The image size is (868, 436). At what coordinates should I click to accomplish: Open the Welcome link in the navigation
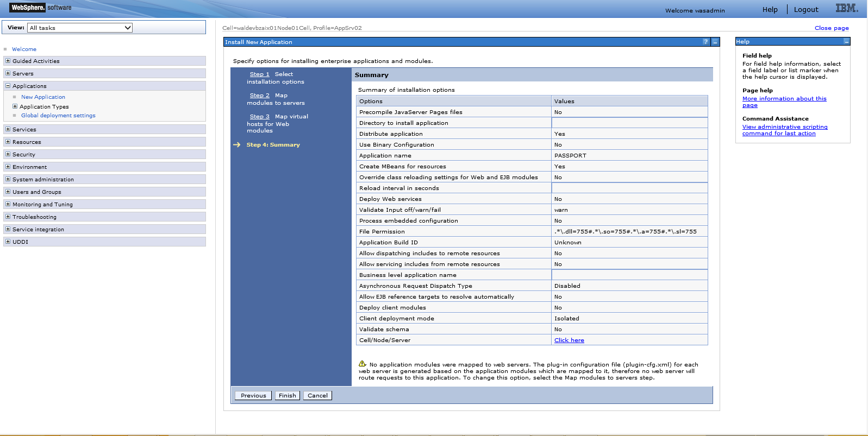point(24,49)
